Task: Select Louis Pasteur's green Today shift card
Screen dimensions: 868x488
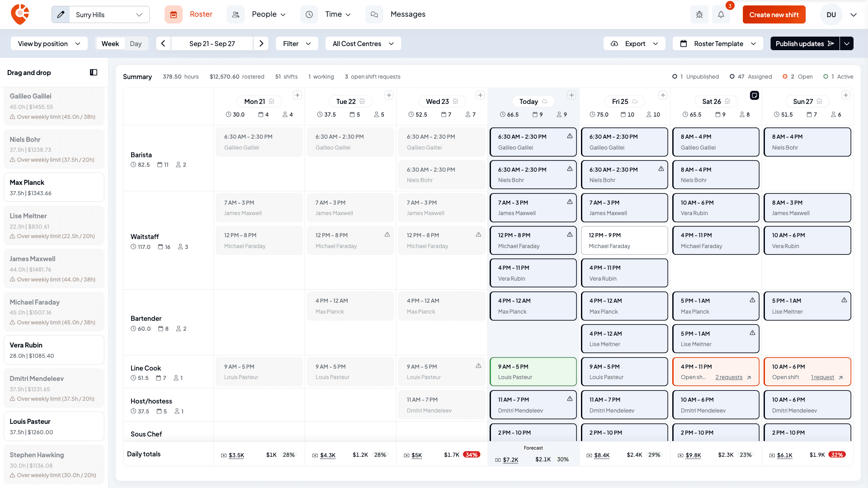Action: pyautogui.click(x=533, y=371)
